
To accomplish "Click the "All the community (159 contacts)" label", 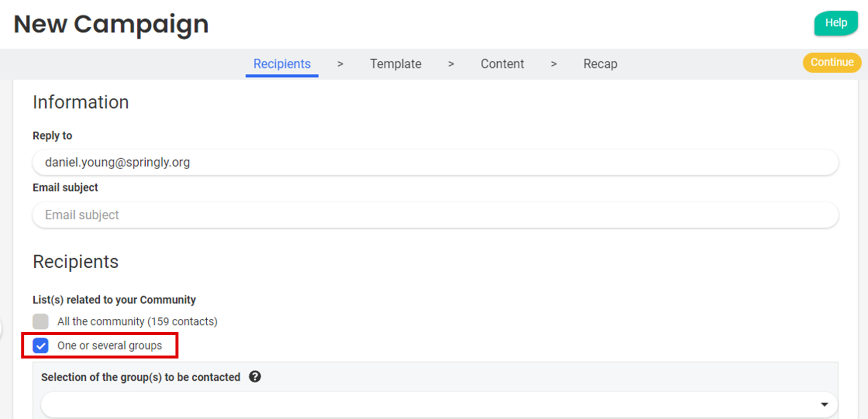I will tap(137, 321).
